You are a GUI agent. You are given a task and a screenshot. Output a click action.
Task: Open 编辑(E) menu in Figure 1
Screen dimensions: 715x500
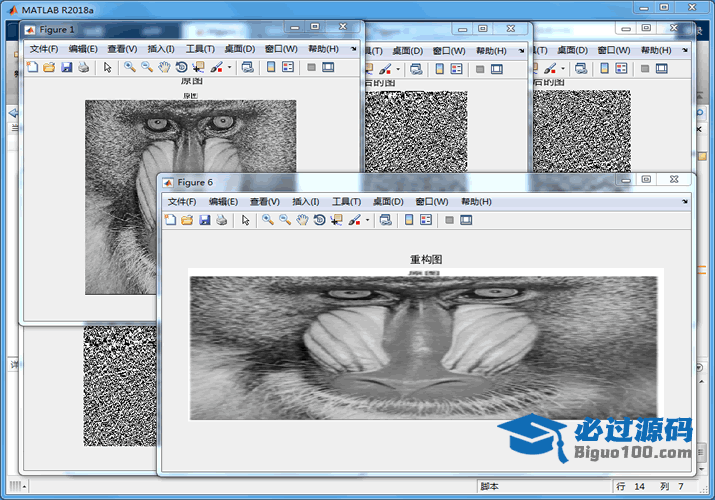(83, 49)
